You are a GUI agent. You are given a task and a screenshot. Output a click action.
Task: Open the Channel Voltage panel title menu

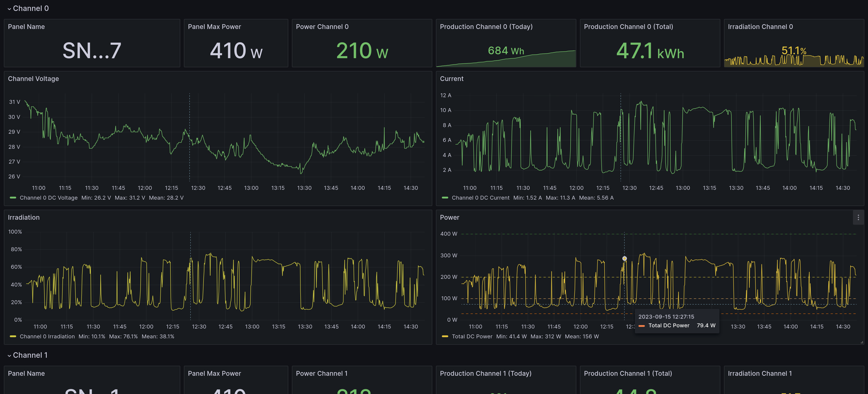[33, 79]
